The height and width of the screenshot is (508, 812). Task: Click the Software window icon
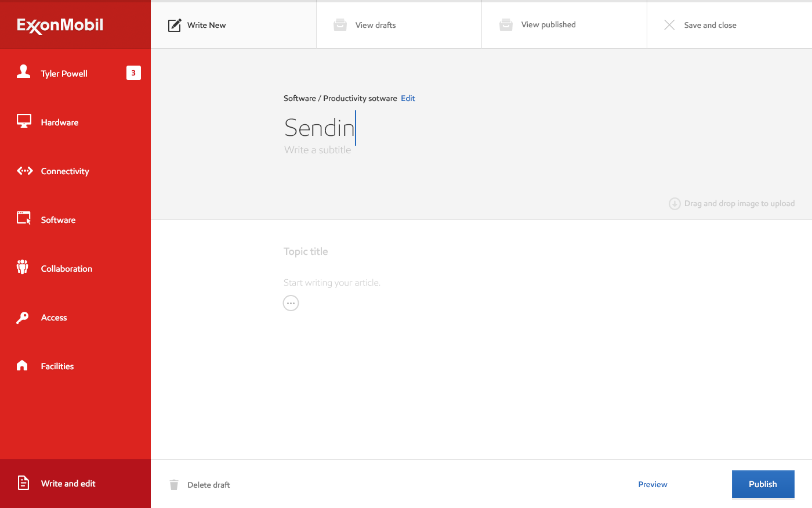pyautogui.click(x=24, y=218)
